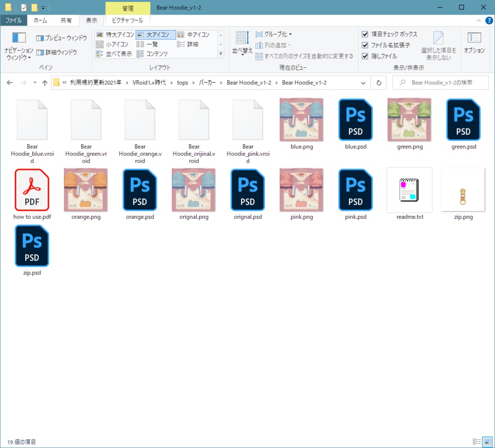
Task: Open folder Options button
Action: pos(474,43)
